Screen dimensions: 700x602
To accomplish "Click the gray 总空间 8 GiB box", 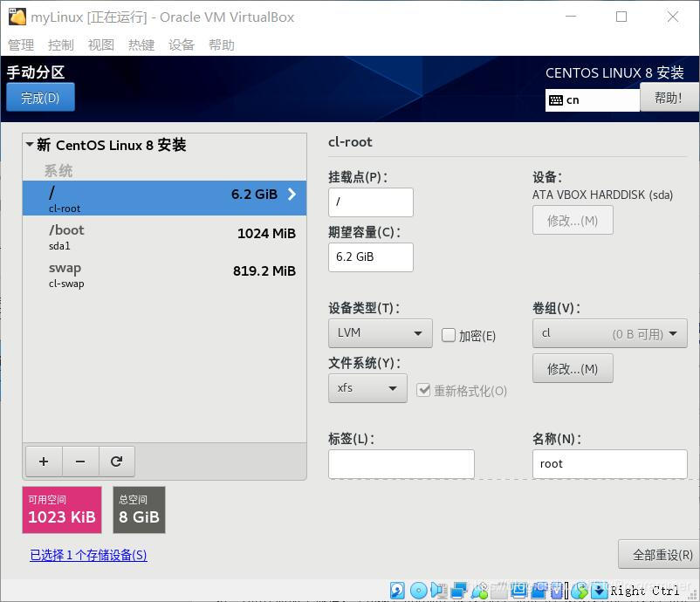I will (139, 510).
